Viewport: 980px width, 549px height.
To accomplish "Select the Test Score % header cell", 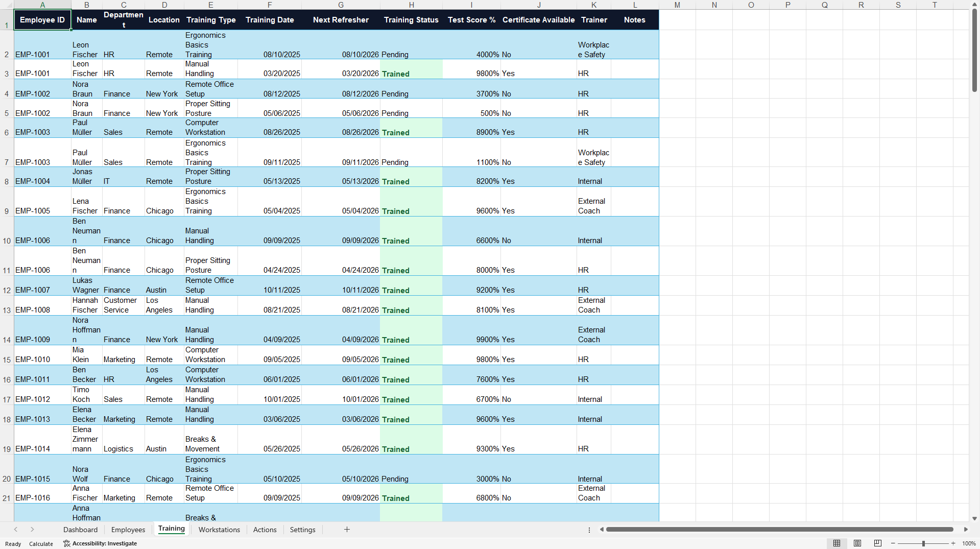I will 471,20.
